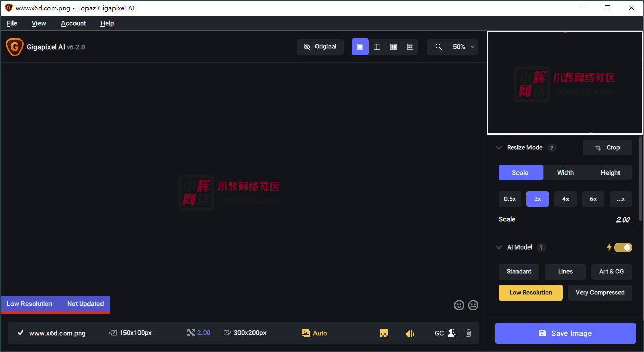Rate result with happy face icon
Screen dimensions: 644x352
(459, 305)
